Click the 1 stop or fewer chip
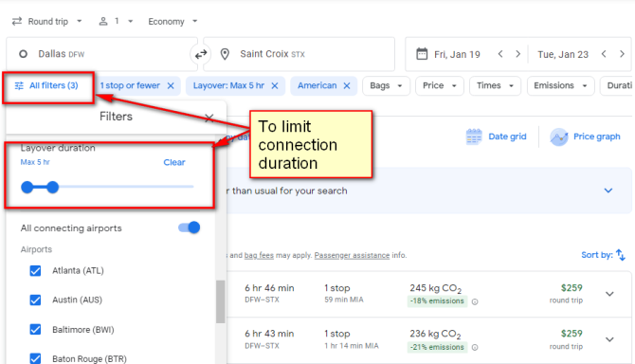The width and height of the screenshot is (635, 364). (x=130, y=86)
